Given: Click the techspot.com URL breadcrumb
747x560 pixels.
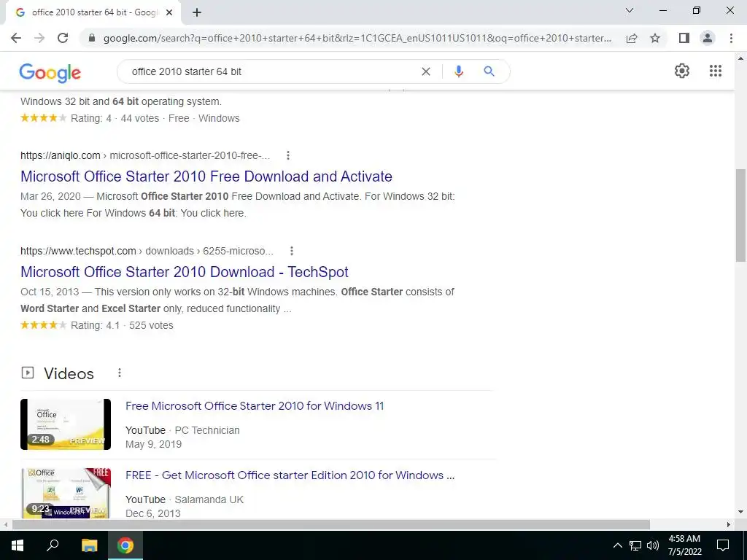Looking at the screenshot, I should (x=147, y=251).
